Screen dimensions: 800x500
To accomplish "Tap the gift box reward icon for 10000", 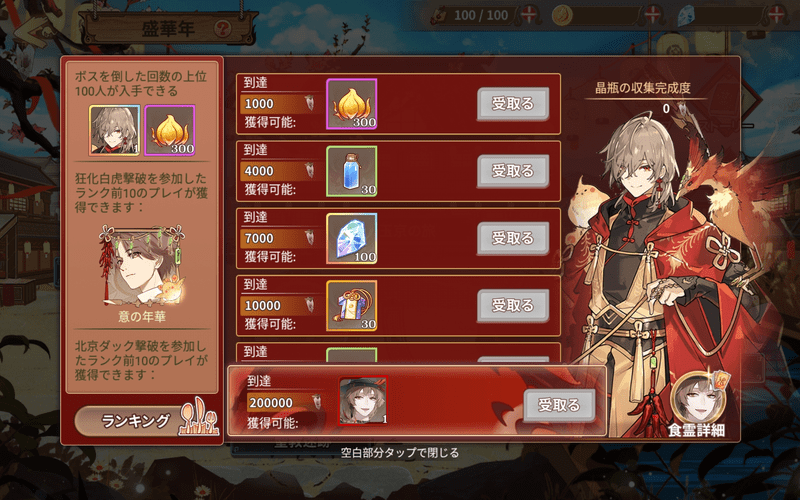I will tap(352, 306).
